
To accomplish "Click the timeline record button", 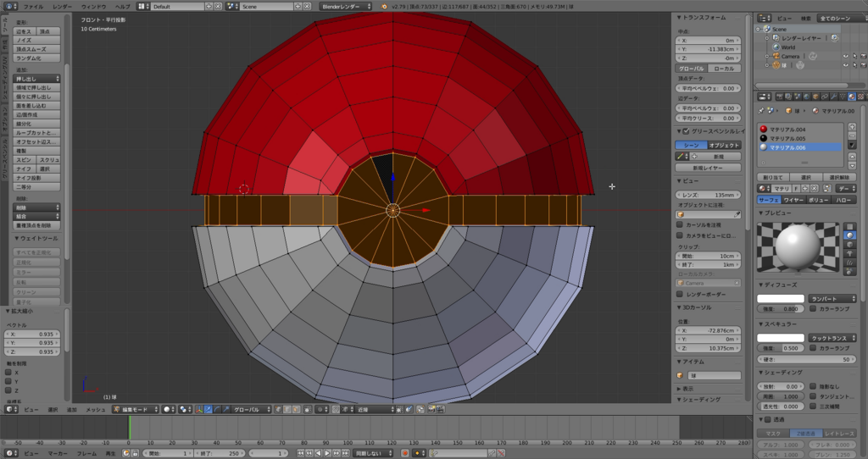I will (404, 454).
